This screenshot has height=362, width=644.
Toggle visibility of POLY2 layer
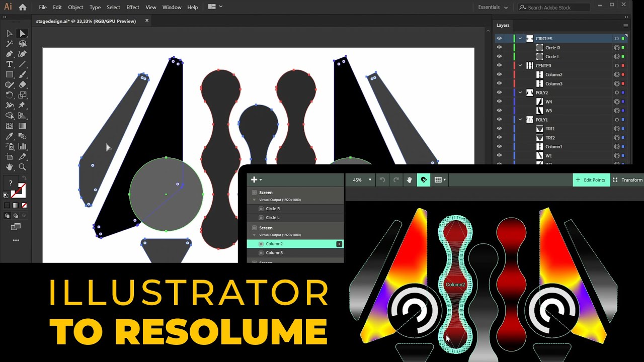(x=499, y=93)
